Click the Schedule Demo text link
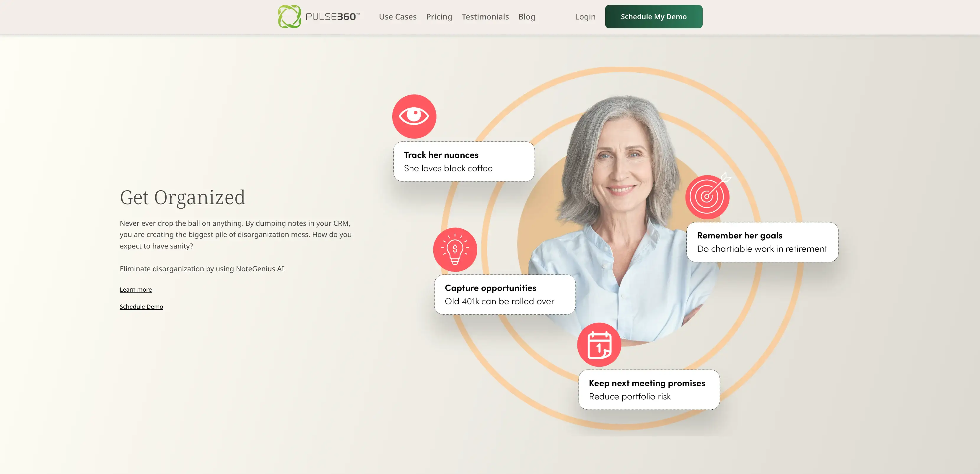 coord(141,306)
